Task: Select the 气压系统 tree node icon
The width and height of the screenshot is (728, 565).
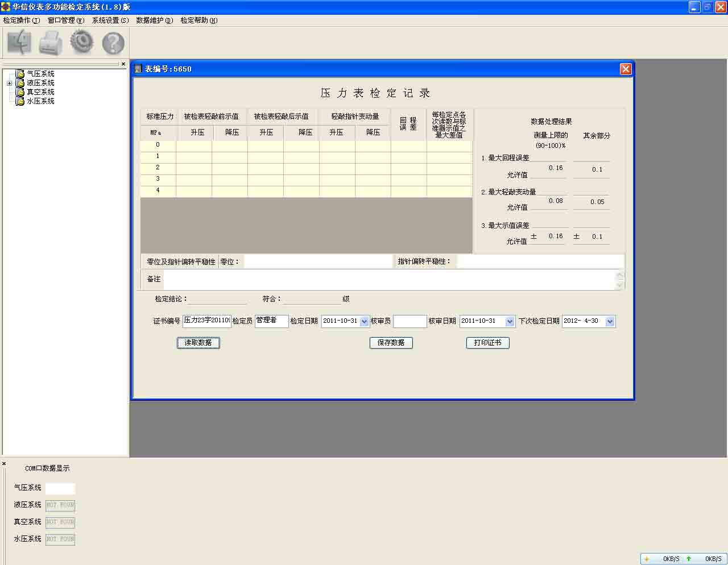Action: click(20, 74)
